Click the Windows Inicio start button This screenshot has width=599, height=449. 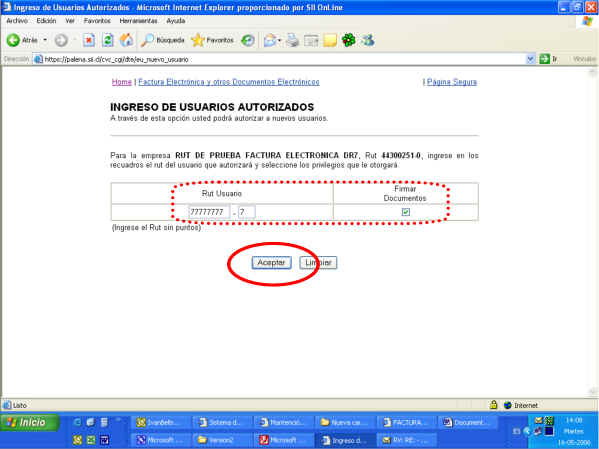(30, 422)
